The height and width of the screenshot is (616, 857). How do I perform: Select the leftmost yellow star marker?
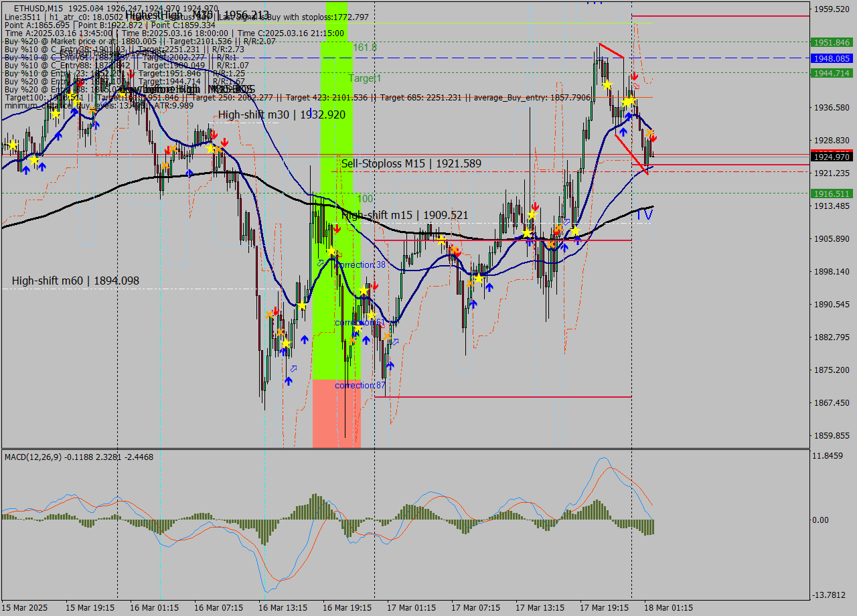pyautogui.click(x=12, y=145)
